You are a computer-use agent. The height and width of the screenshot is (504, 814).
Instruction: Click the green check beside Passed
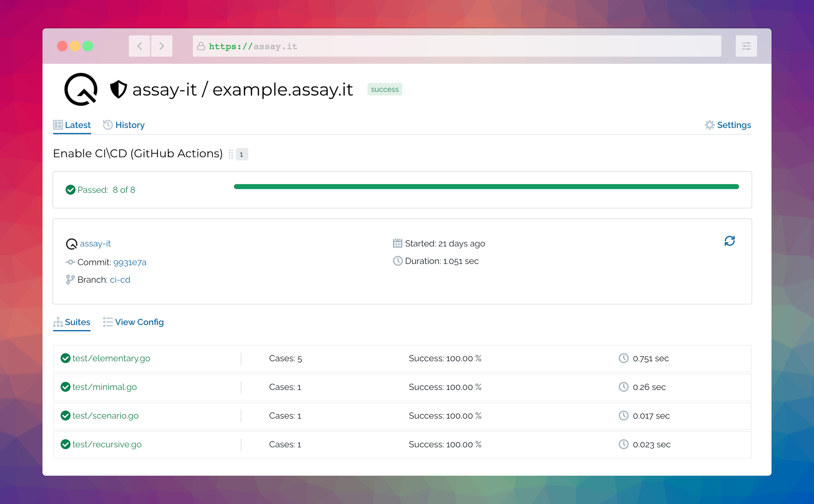coord(70,190)
